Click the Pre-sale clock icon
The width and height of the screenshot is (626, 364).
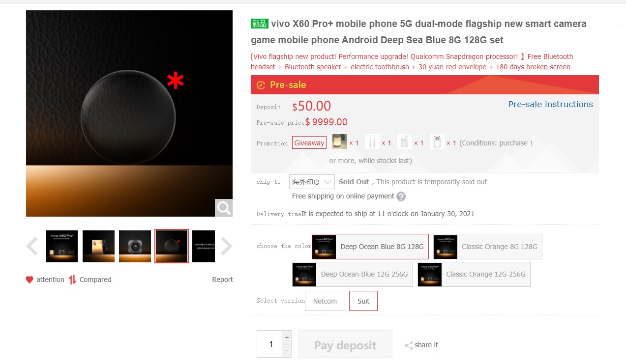click(261, 85)
